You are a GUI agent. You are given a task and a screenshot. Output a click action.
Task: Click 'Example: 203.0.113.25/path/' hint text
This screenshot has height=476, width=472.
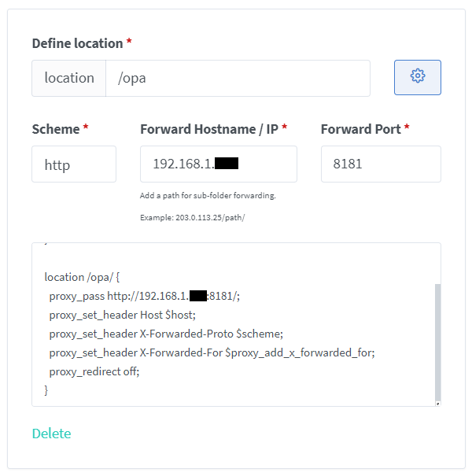click(x=193, y=218)
